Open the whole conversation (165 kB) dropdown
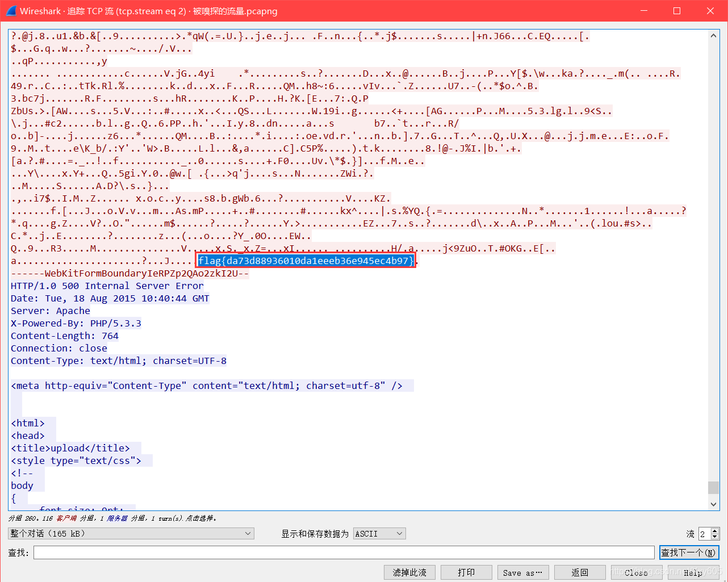 pos(131,534)
